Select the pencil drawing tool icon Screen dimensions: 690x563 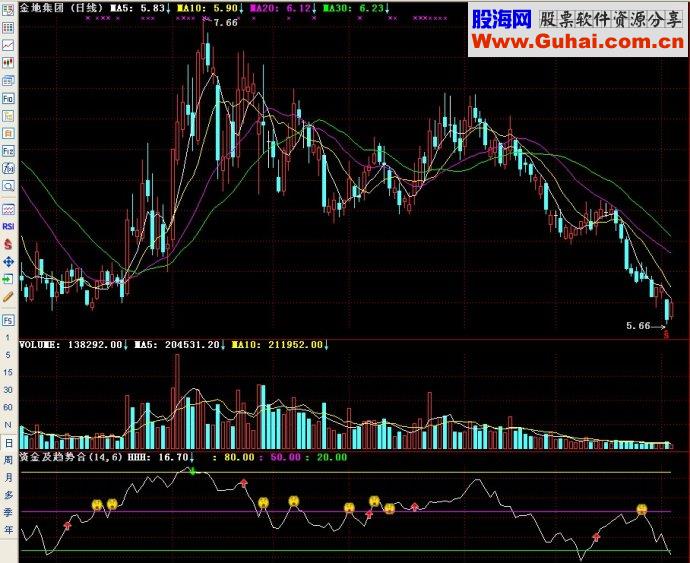pos(8,297)
